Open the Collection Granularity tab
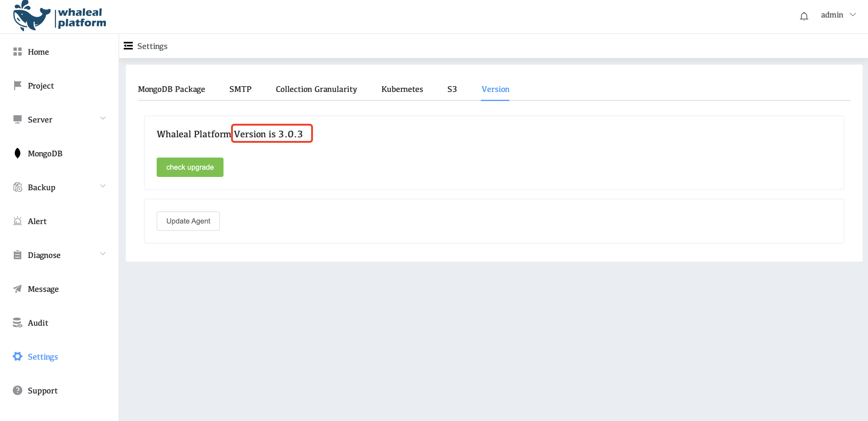This screenshot has width=868, height=421. pyautogui.click(x=316, y=89)
